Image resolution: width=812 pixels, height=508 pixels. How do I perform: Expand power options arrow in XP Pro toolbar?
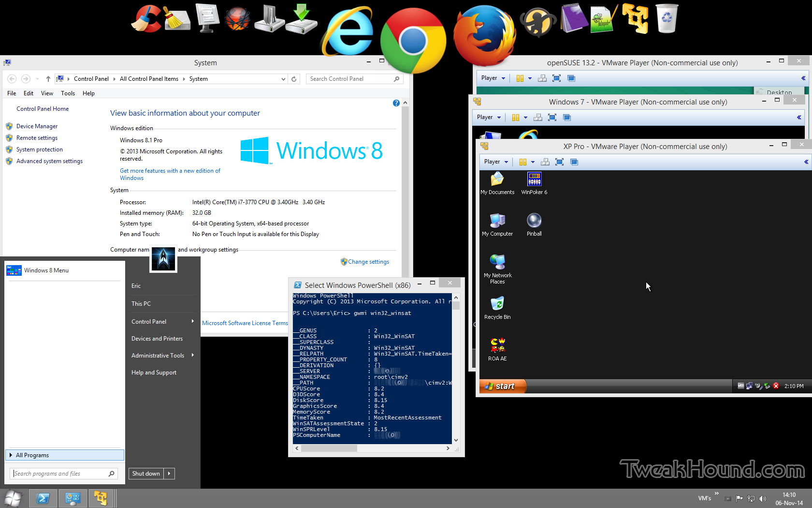coord(533,162)
